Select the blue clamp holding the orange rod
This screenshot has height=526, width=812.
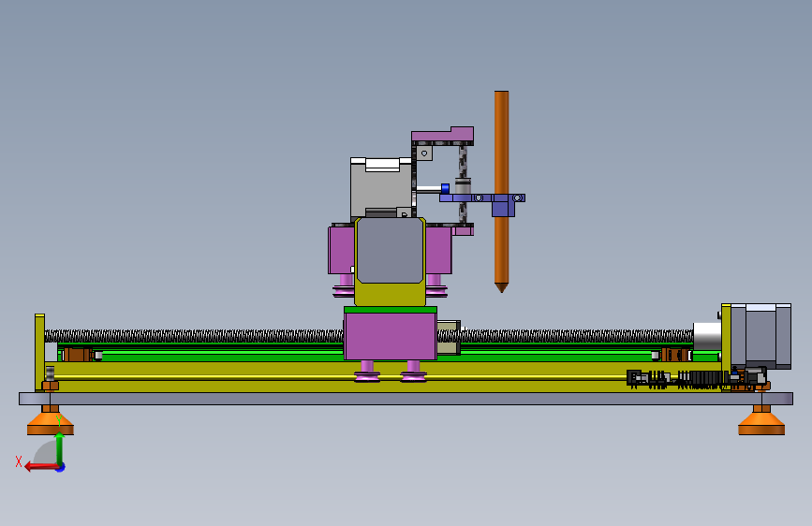(x=503, y=205)
